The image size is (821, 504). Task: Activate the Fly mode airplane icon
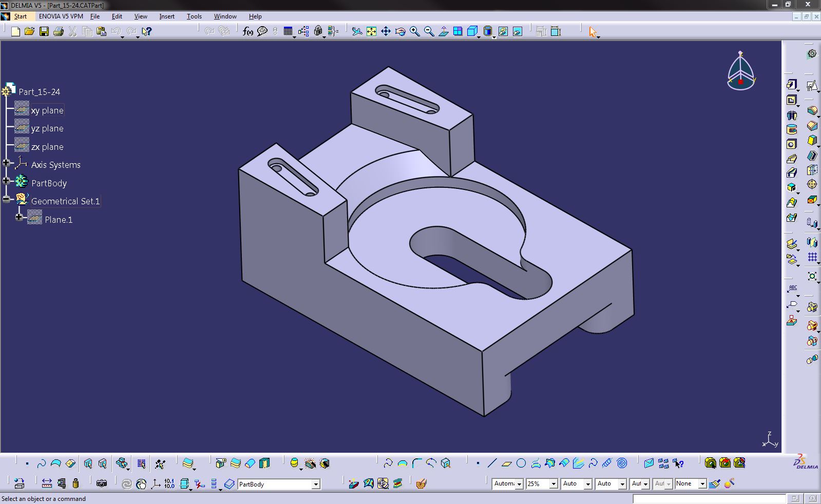(357, 32)
